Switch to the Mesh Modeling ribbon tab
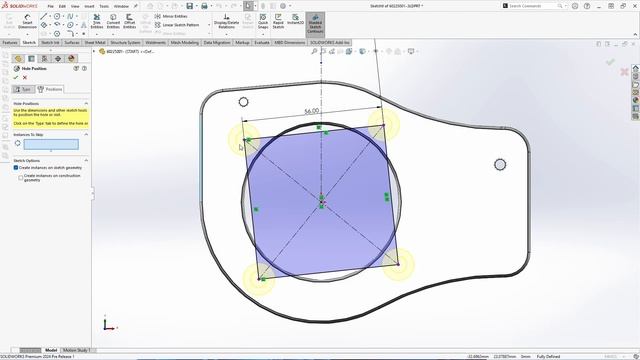The height and width of the screenshot is (360, 640). tap(184, 42)
